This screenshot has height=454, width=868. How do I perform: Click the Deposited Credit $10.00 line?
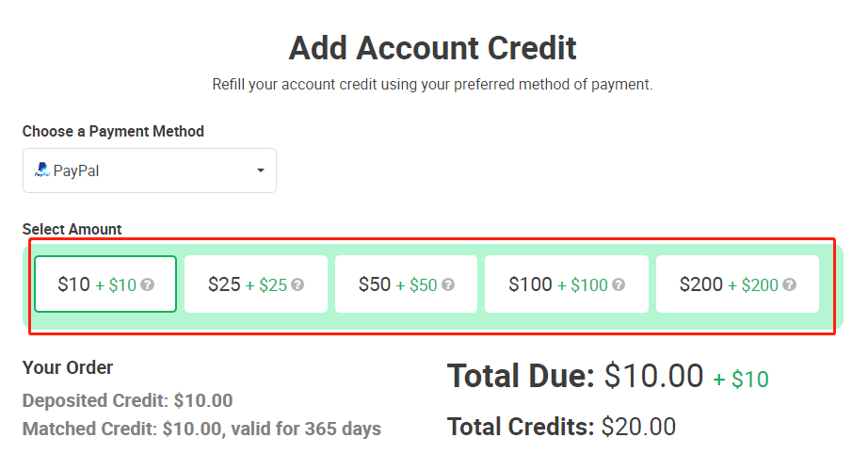(x=127, y=400)
